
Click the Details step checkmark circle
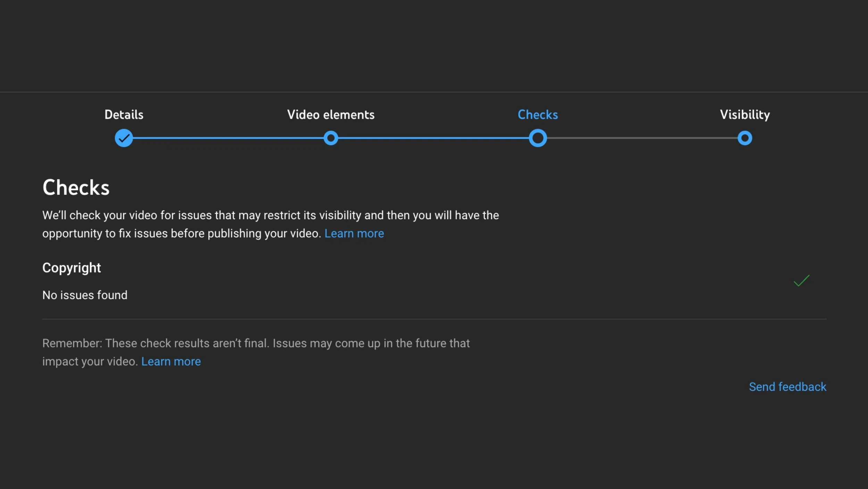tap(124, 138)
